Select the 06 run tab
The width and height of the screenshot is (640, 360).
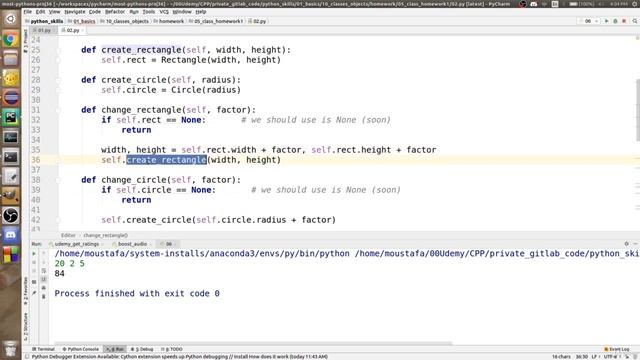(x=167, y=244)
